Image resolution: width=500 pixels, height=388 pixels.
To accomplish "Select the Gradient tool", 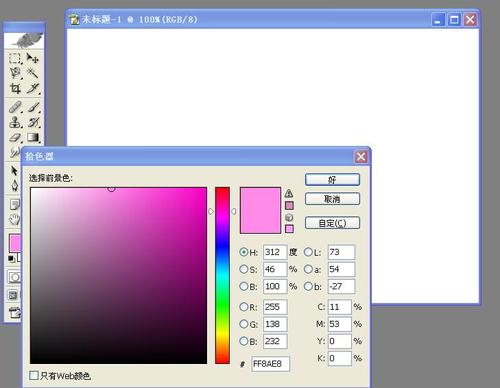I will (33, 137).
